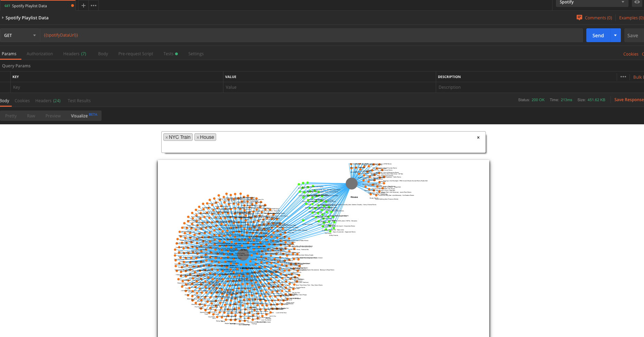Image resolution: width=644 pixels, height=337 pixels.
Task: Click the query param Value field
Action: (x=329, y=87)
